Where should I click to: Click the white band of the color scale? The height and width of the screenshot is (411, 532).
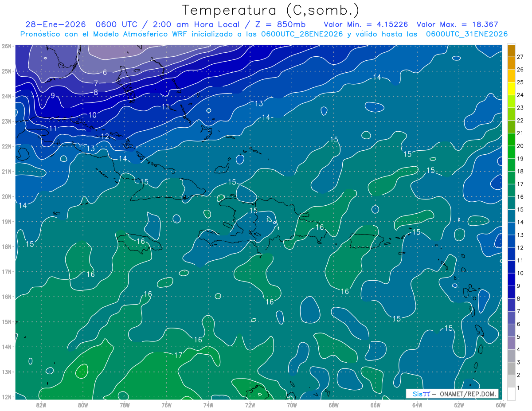click(511, 394)
